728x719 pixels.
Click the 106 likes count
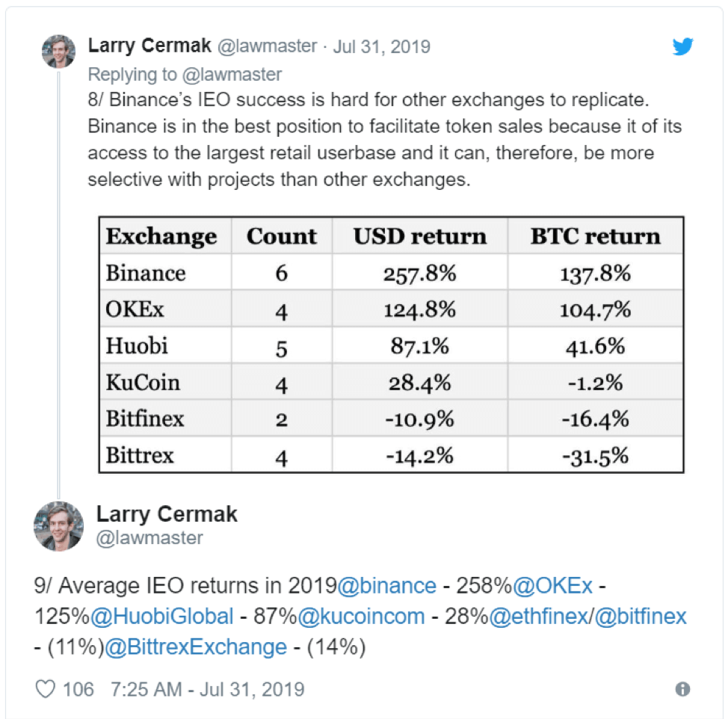coord(78,689)
